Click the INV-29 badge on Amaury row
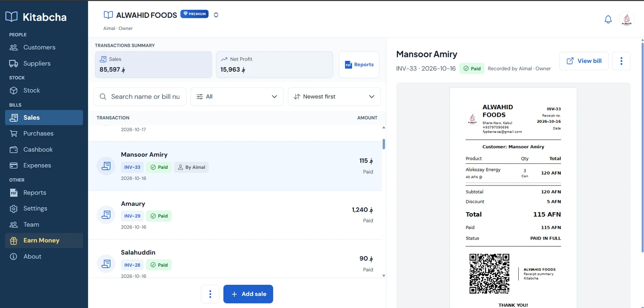The height and width of the screenshot is (308, 644). point(132,216)
